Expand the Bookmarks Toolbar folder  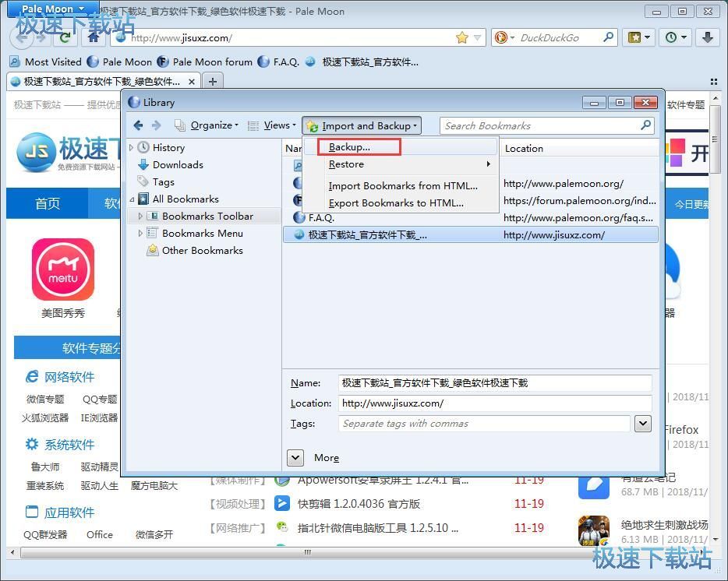(x=140, y=217)
